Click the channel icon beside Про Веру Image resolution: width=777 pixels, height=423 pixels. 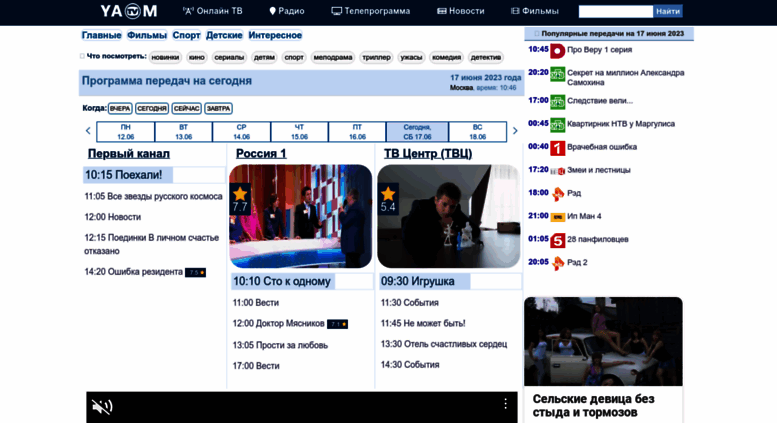click(557, 51)
